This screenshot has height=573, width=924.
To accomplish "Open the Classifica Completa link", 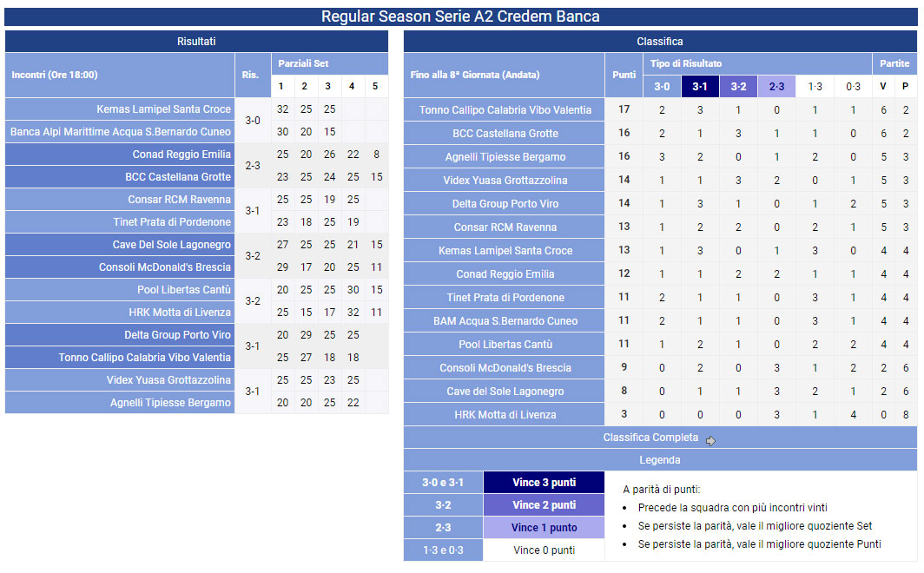I will tap(650, 438).
